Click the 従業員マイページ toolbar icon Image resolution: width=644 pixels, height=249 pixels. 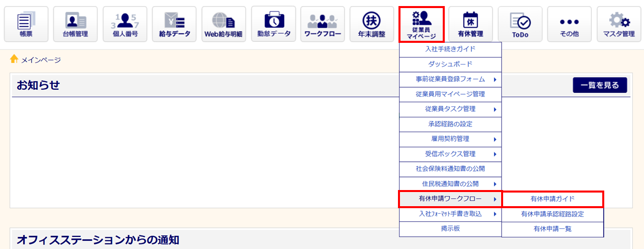pos(421,24)
